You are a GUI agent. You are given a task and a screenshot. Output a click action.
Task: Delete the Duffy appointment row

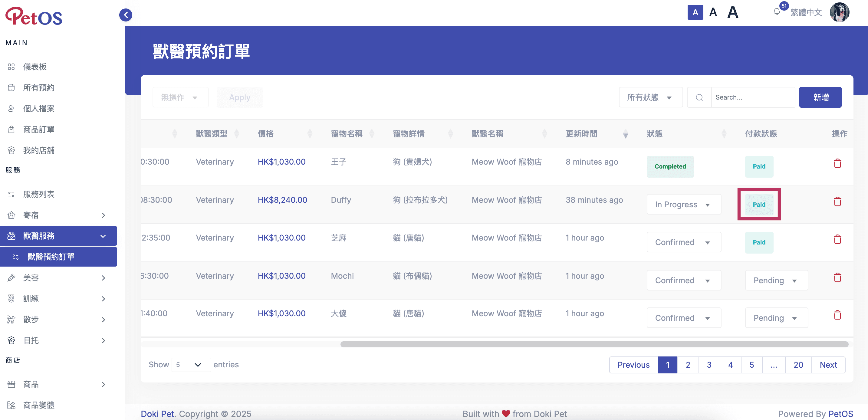coord(837,202)
